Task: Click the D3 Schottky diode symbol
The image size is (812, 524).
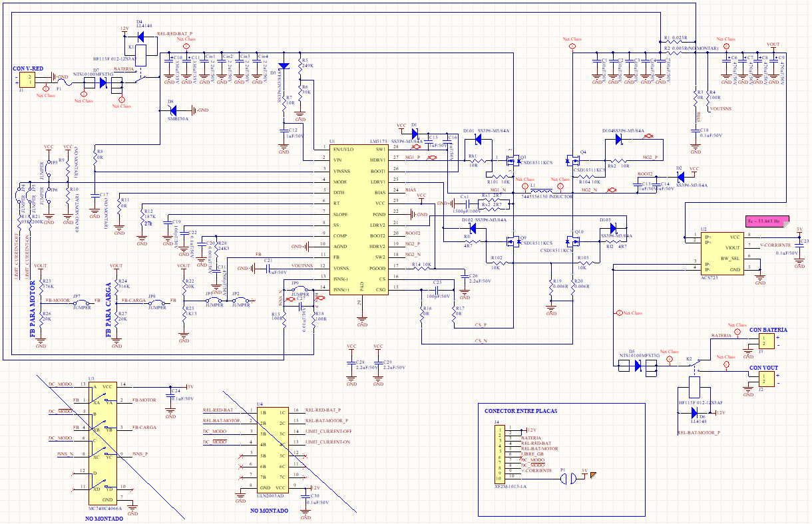Action: point(284,66)
